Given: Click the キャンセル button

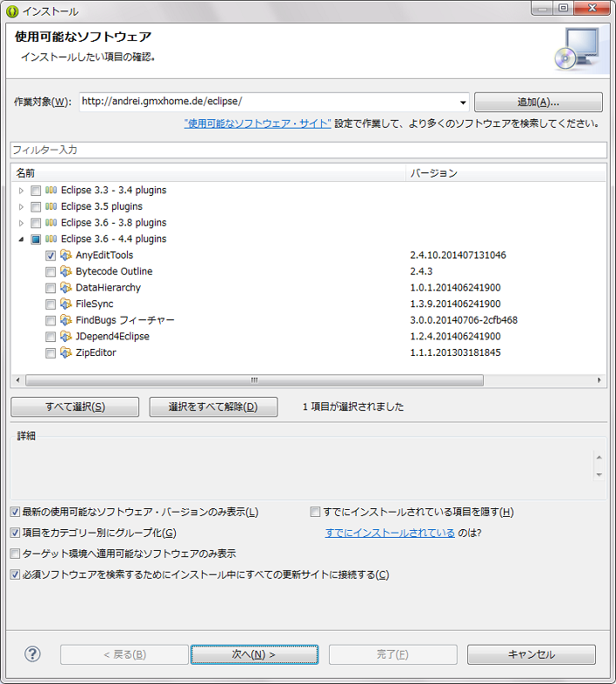Looking at the screenshot, I should click(x=532, y=654).
